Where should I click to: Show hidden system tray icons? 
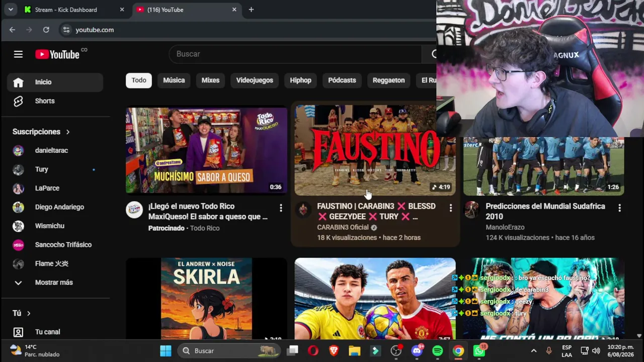point(534,350)
